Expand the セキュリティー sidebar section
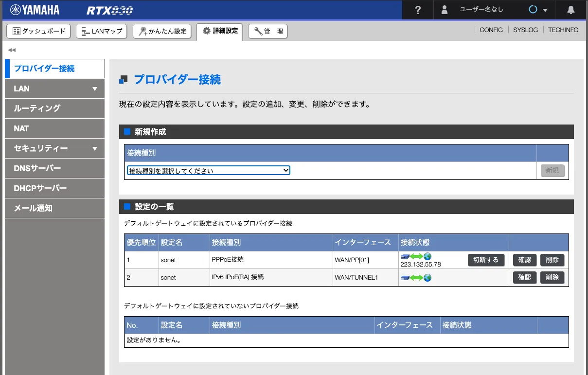Screen dimensions: 588x375 (x=54, y=148)
